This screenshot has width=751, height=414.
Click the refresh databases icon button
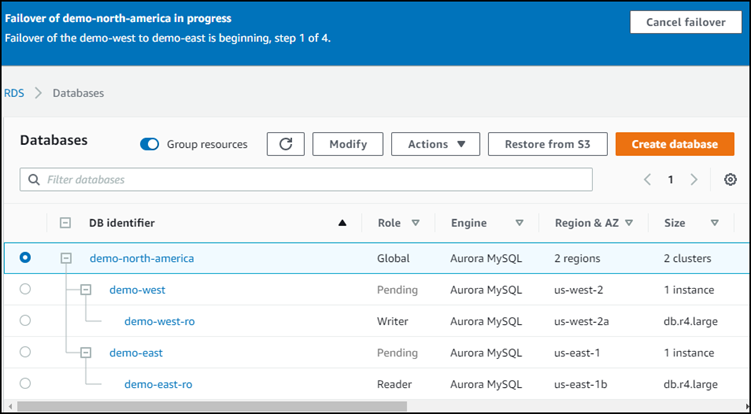click(x=285, y=144)
